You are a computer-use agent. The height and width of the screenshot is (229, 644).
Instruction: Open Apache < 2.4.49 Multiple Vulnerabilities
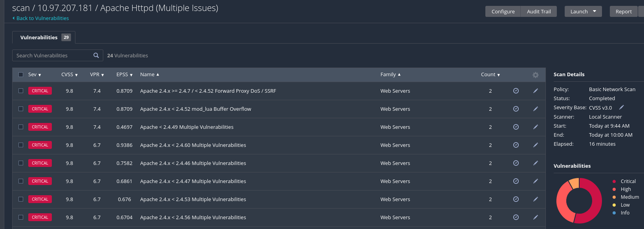click(x=187, y=127)
